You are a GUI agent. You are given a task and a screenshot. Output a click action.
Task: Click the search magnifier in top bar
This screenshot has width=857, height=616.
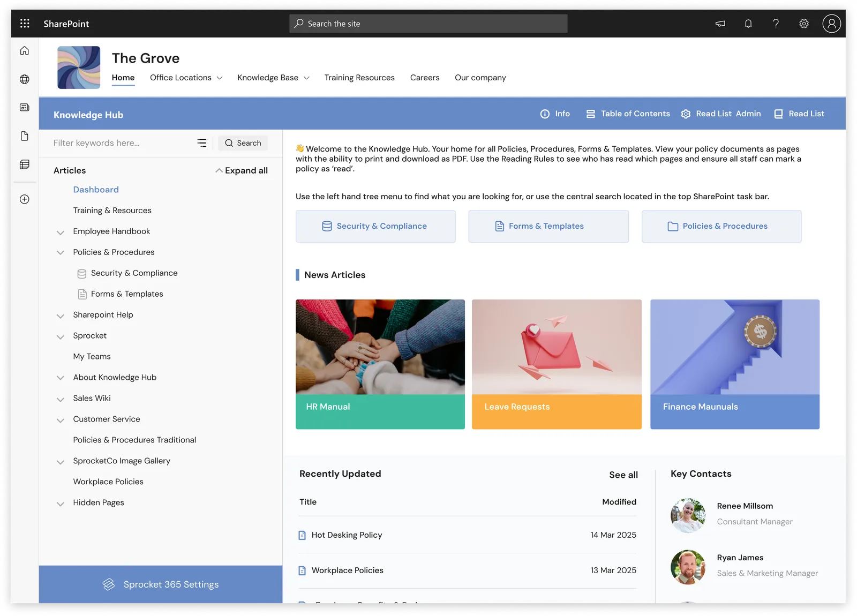tap(299, 24)
